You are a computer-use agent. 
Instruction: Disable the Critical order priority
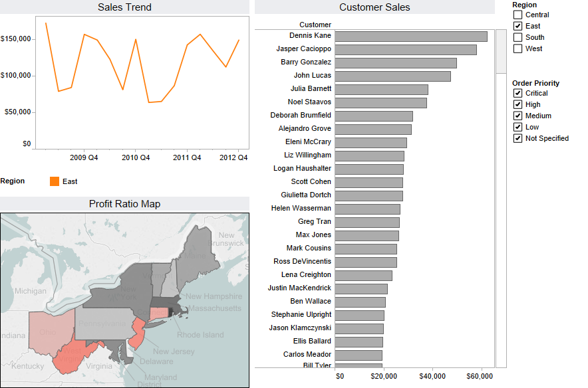coord(517,93)
